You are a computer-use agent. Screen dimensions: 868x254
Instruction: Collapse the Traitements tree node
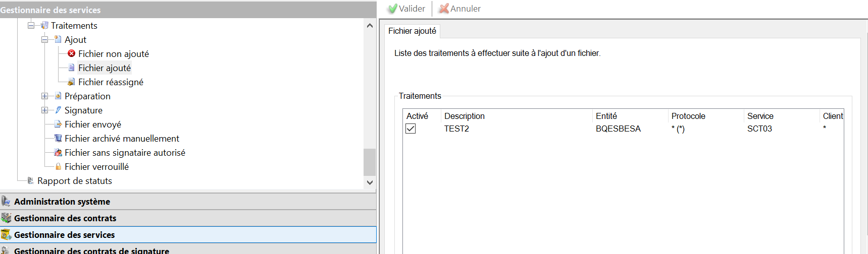pyautogui.click(x=31, y=25)
